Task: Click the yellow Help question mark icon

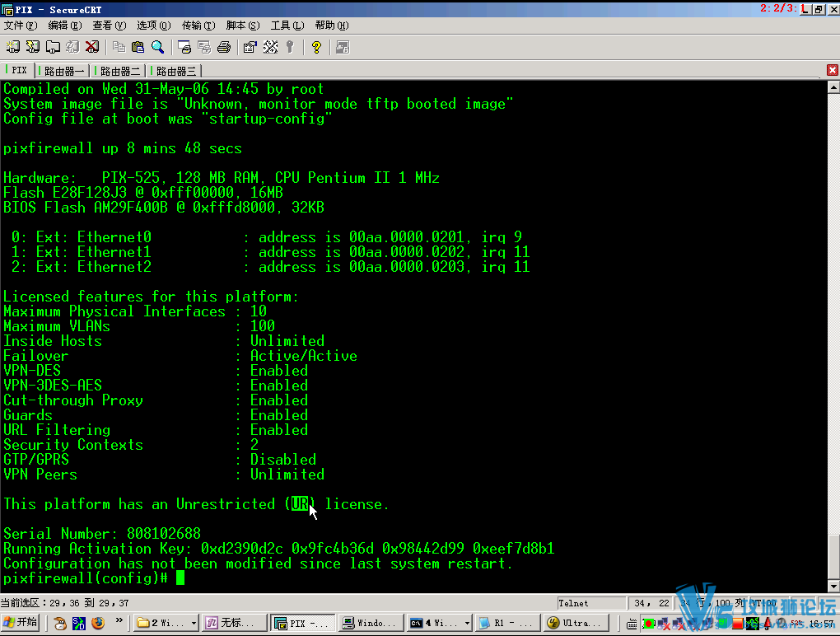Action: click(316, 47)
